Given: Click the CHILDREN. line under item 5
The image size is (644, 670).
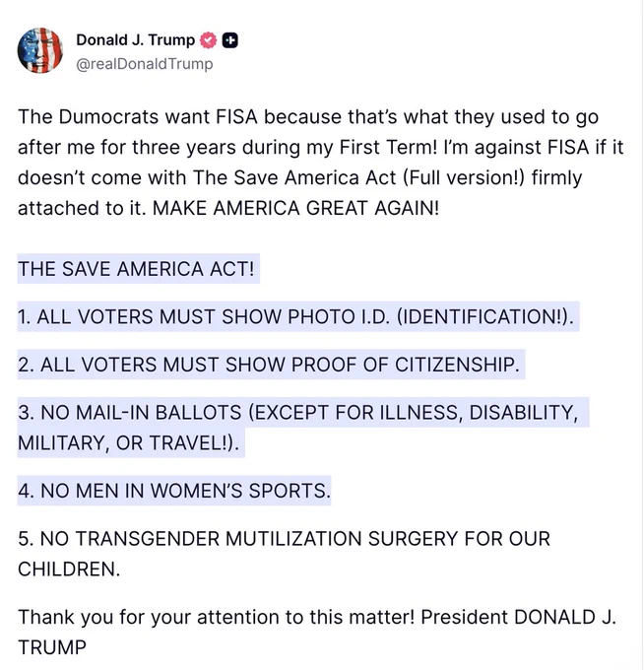Looking at the screenshot, I should [69, 569].
